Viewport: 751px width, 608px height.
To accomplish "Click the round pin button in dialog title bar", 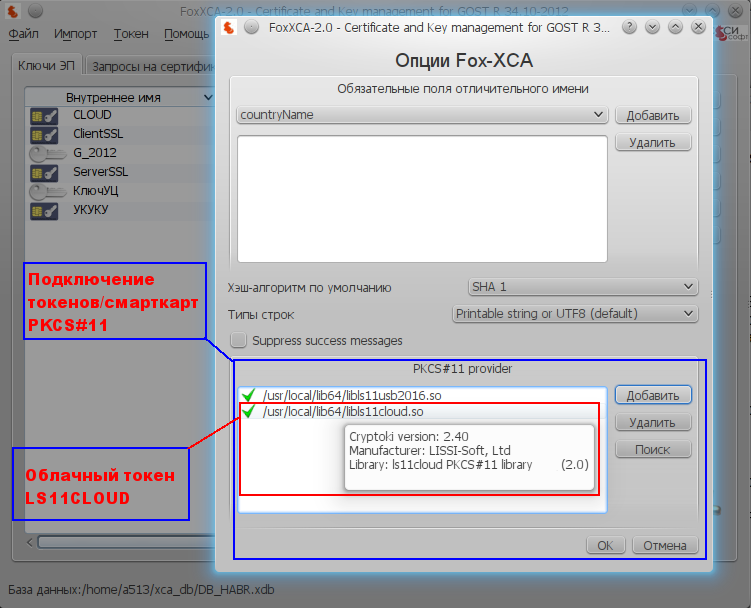I will click(x=251, y=27).
